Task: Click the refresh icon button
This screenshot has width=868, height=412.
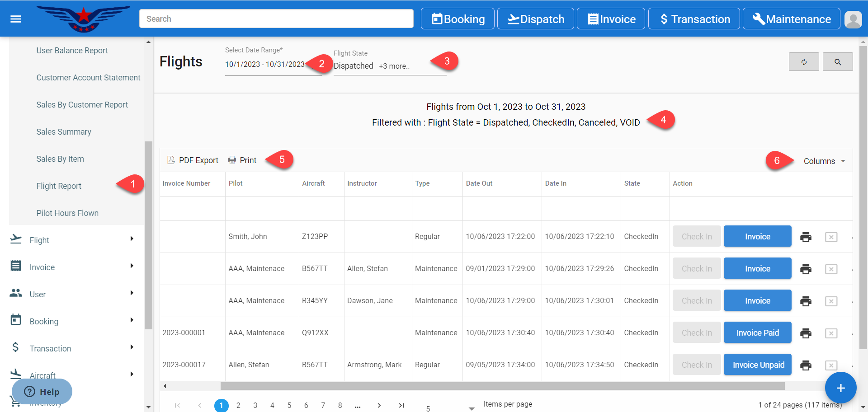Action: pos(803,62)
